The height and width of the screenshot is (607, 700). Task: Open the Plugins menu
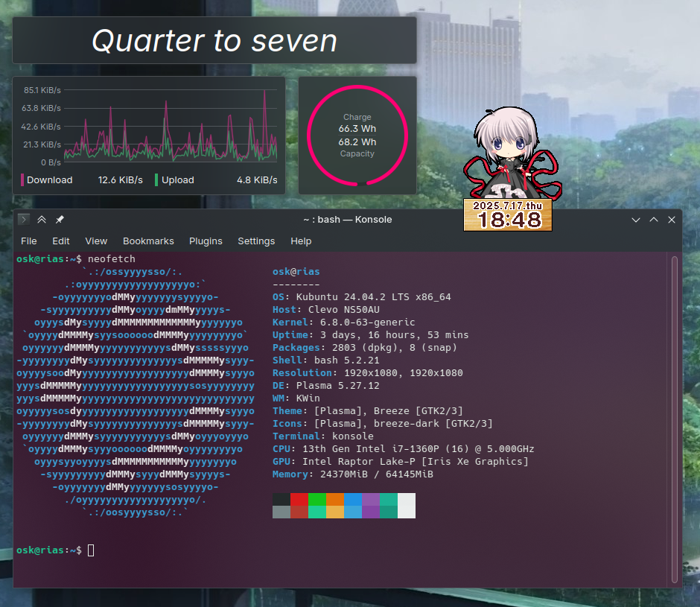pos(206,241)
